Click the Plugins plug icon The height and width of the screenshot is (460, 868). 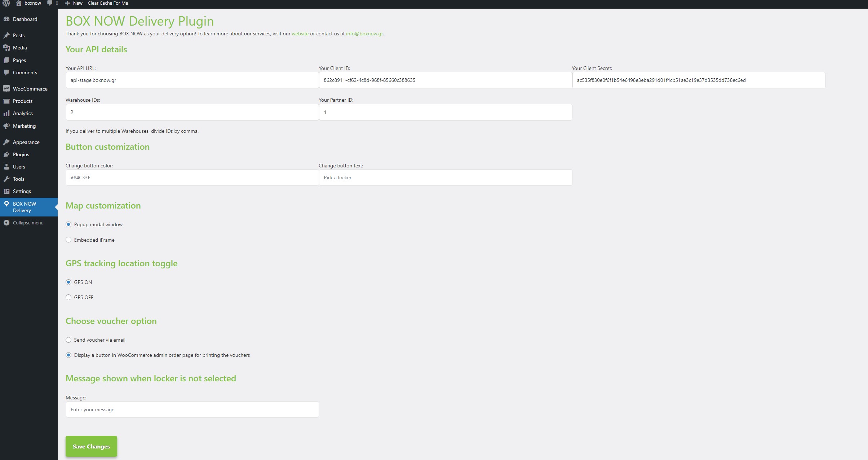coord(6,154)
